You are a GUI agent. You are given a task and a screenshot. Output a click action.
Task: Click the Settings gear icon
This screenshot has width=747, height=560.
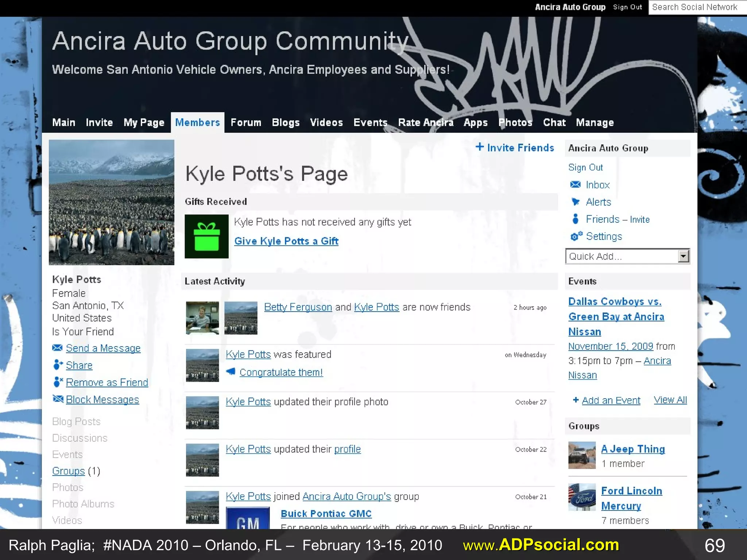click(576, 236)
